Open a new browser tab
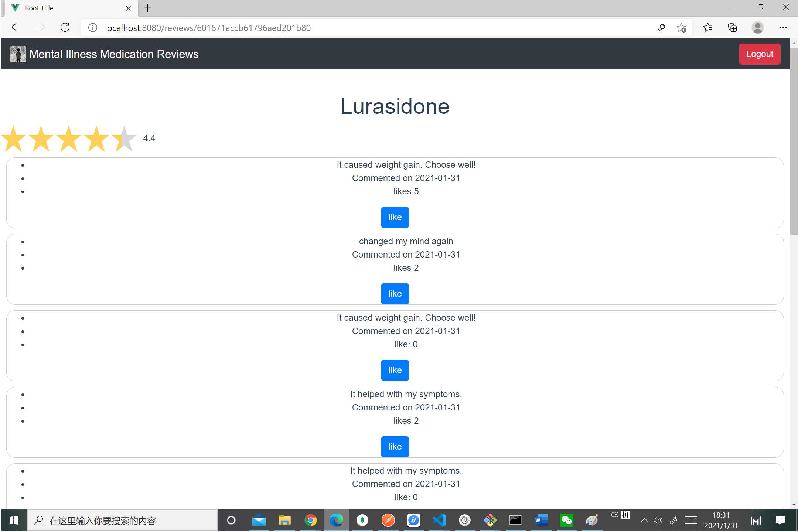The height and width of the screenshot is (532, 798). click(x=148, y=8)
